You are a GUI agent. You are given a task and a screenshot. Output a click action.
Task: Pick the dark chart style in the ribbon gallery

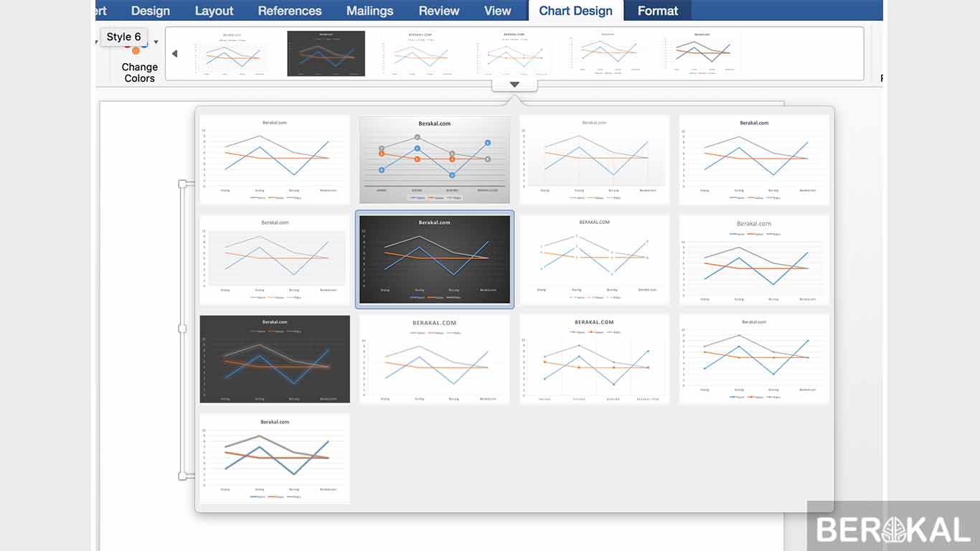click(326, 53)
